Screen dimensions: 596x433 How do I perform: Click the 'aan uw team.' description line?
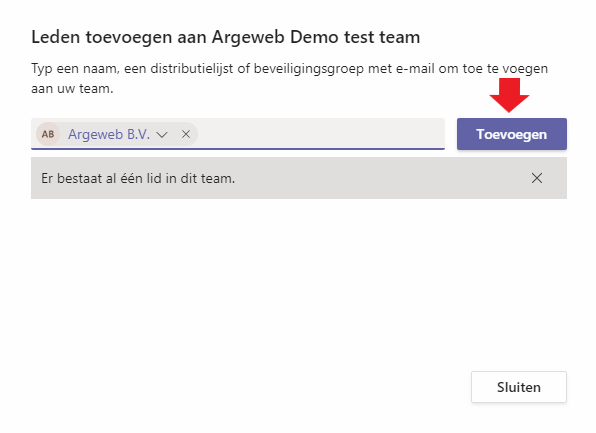click(x=72, y=89)
